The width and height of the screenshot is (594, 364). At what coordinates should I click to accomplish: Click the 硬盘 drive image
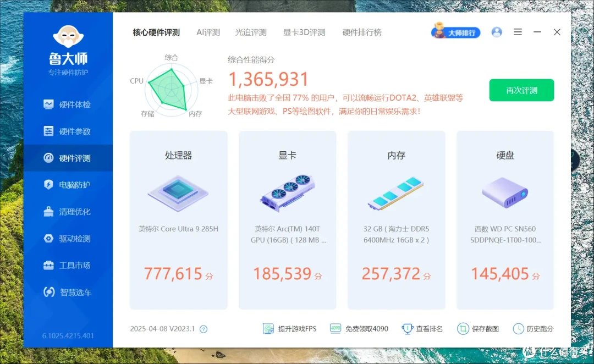[x=505, y=192]
